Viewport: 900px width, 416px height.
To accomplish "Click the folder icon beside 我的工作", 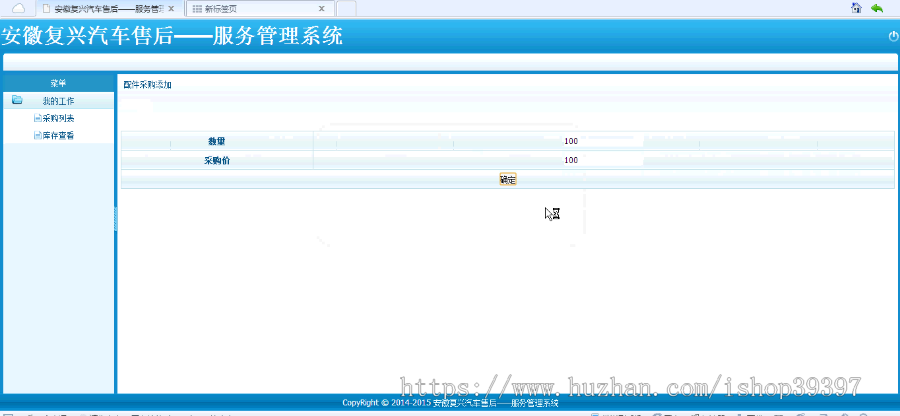I will click(x=17, y=100).
